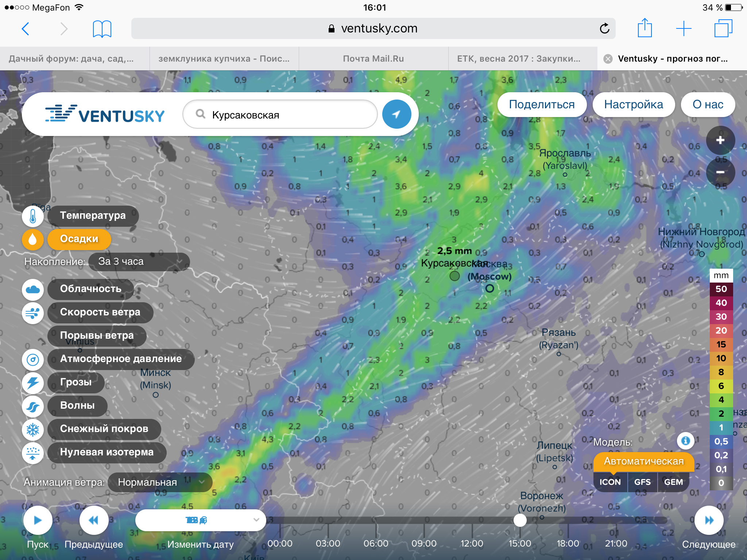
Task: Click the wind speed icon
Action: coord(33,312)
